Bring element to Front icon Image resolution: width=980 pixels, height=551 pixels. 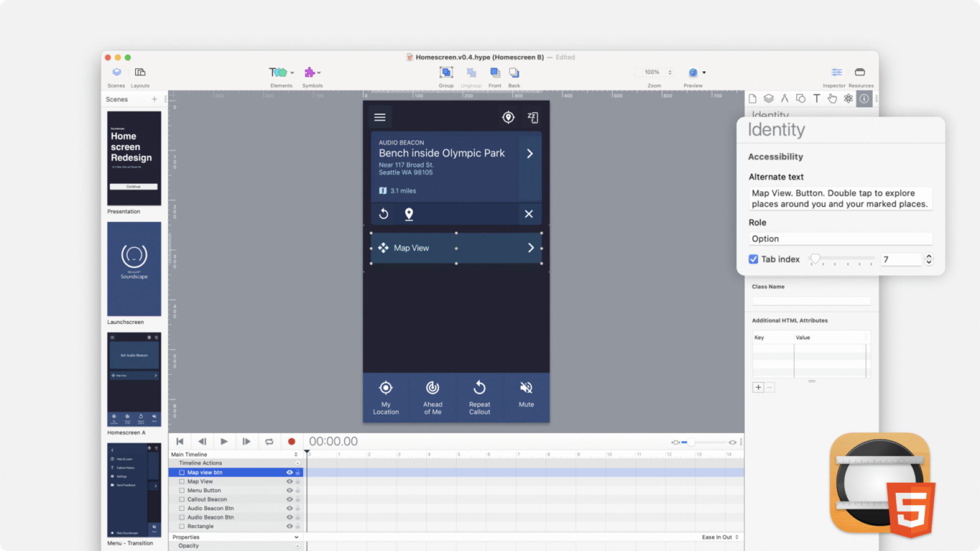coord(495,72)
